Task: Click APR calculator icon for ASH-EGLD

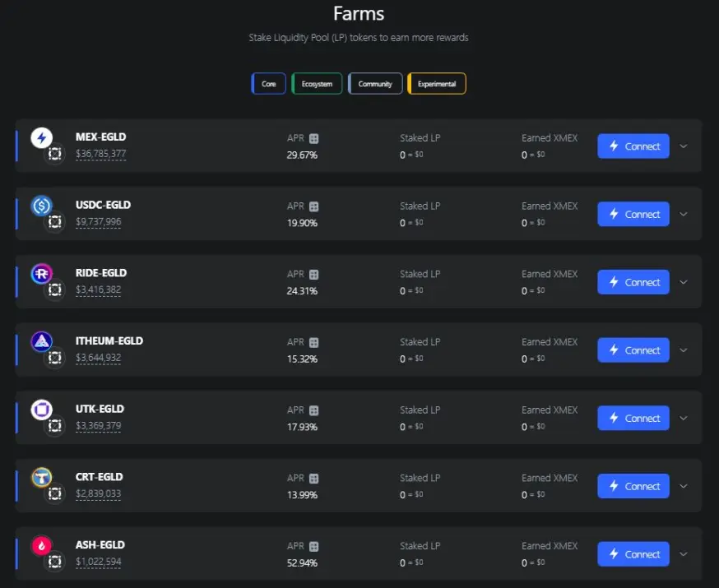Action: pos(313,546)
